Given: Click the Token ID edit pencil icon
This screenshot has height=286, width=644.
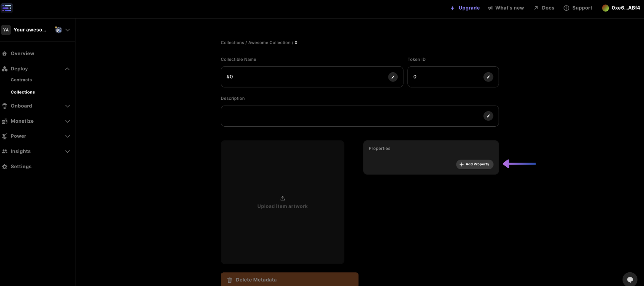Looking at the screenshot, I should [x=488, y=77].
